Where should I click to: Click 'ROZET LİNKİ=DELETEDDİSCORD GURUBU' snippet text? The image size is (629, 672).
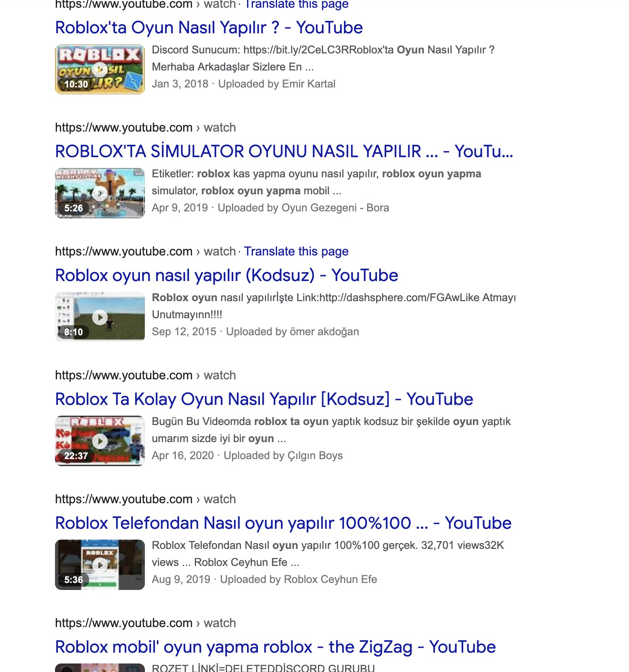click(x=263, y=668)
